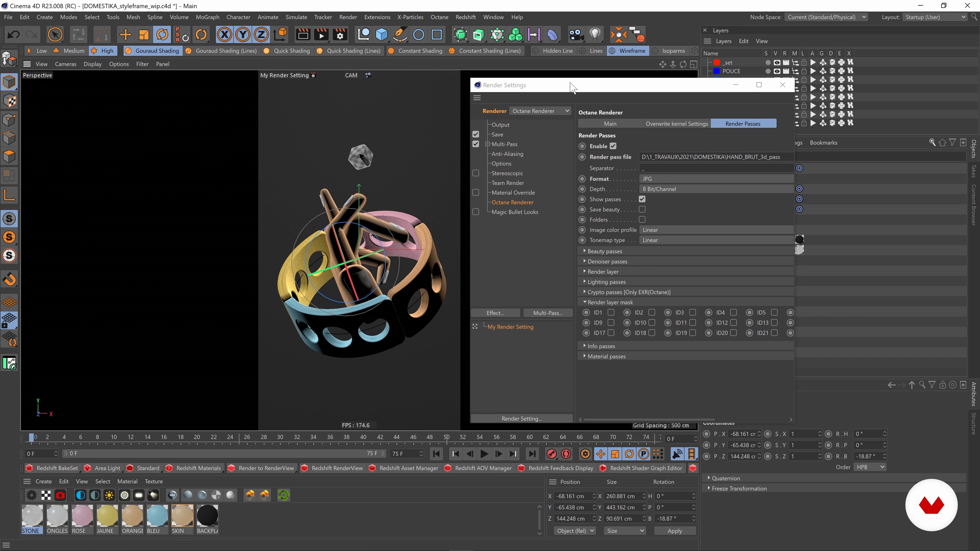Open the Cameras viewport menu
The image size is (980, 551).
coord(65,64)
